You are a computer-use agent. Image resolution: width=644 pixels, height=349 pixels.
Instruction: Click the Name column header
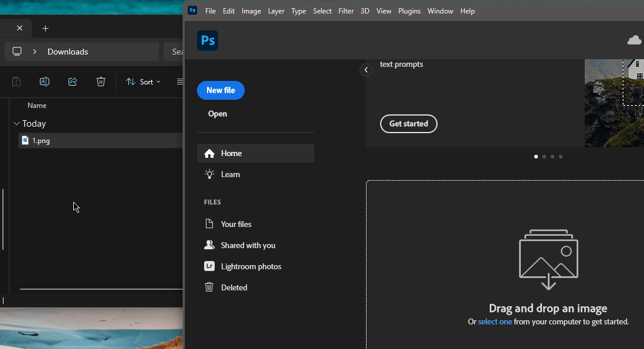[37, 106]
